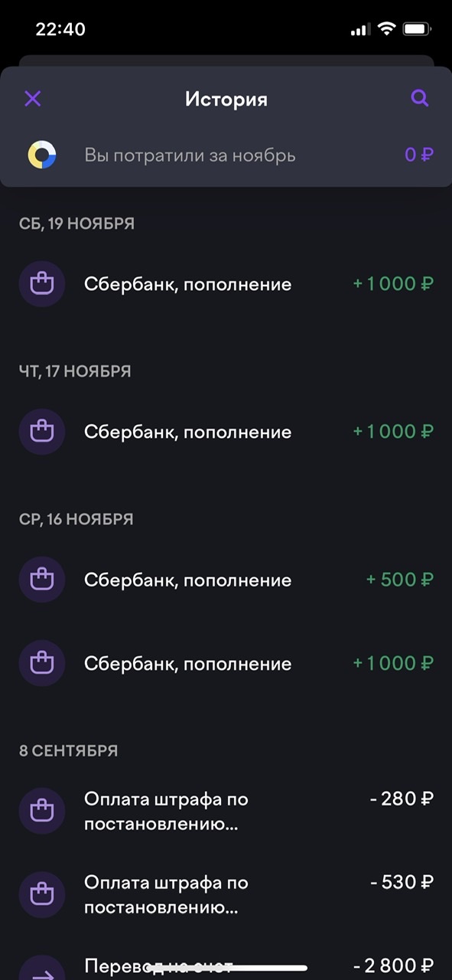Image resolution: width=452 pixels, height=980 pixels.
Task: Open the +1000 ₽ top-up from 19 November
Action: pyautogui.click(x=226, y=283)
